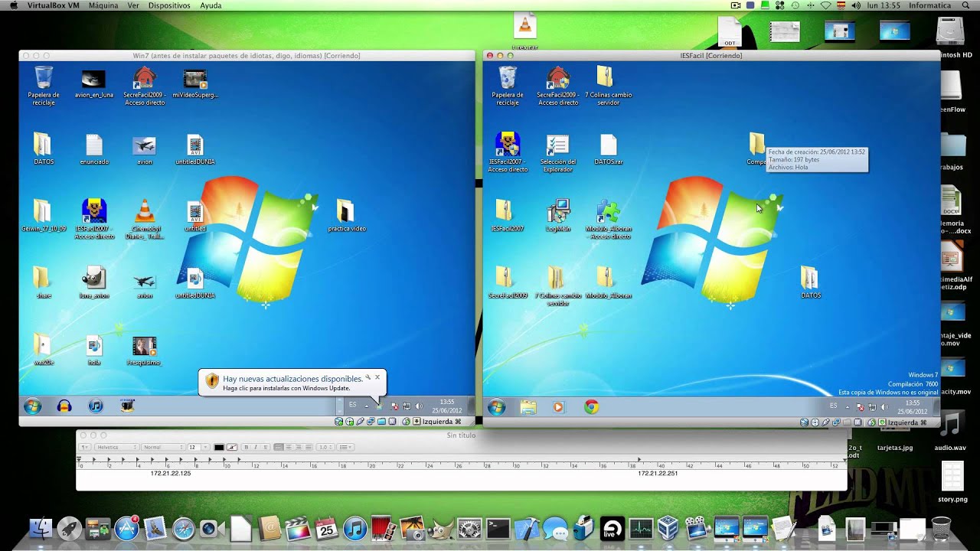The image size is (980, 551).
Task: Click the Win7 Start button in left VM
Action: click(32, 406)
